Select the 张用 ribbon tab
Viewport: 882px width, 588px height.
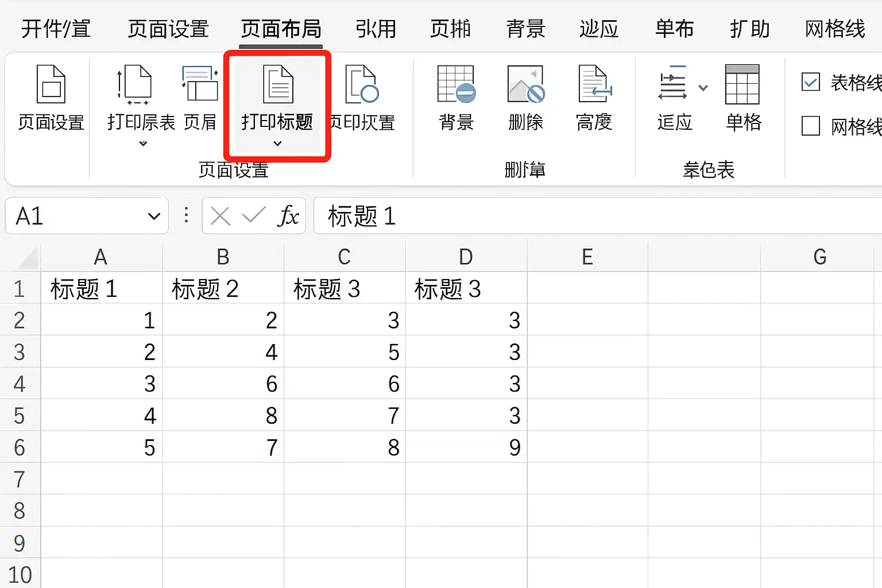(x=376, y=30)
